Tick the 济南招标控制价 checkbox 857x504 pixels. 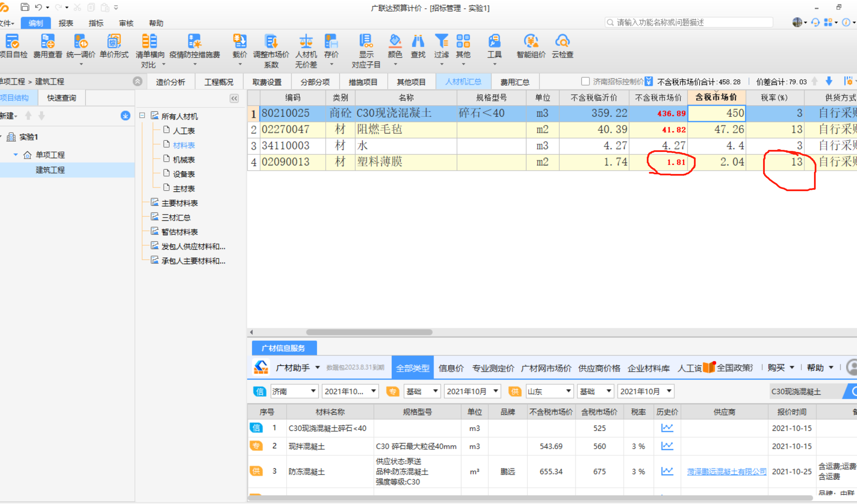point(585,81)
